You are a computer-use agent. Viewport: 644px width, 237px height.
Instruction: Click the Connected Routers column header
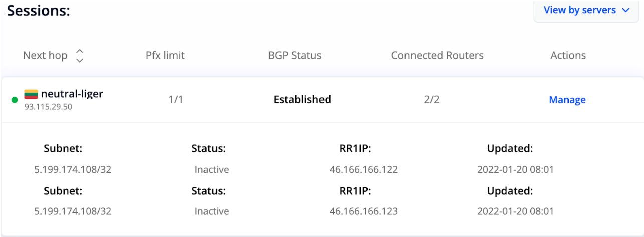coord(437,56)
